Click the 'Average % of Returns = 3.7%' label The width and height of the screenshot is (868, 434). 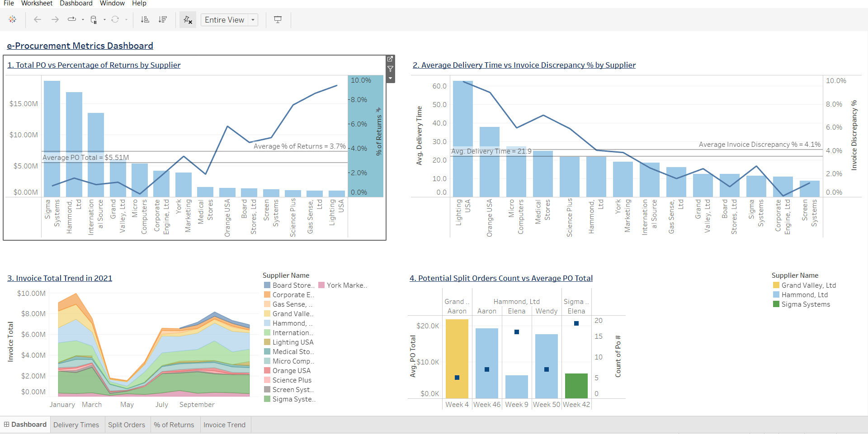299,146
